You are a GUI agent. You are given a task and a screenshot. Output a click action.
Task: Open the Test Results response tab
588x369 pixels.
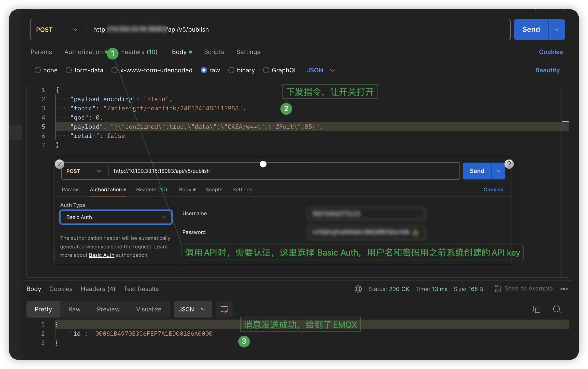141,289
